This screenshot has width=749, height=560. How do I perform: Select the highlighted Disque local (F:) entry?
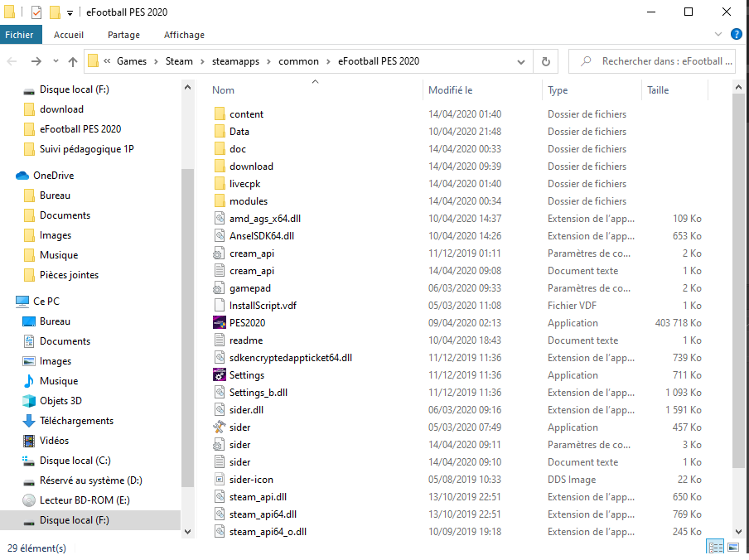click(x=90, y=520)
